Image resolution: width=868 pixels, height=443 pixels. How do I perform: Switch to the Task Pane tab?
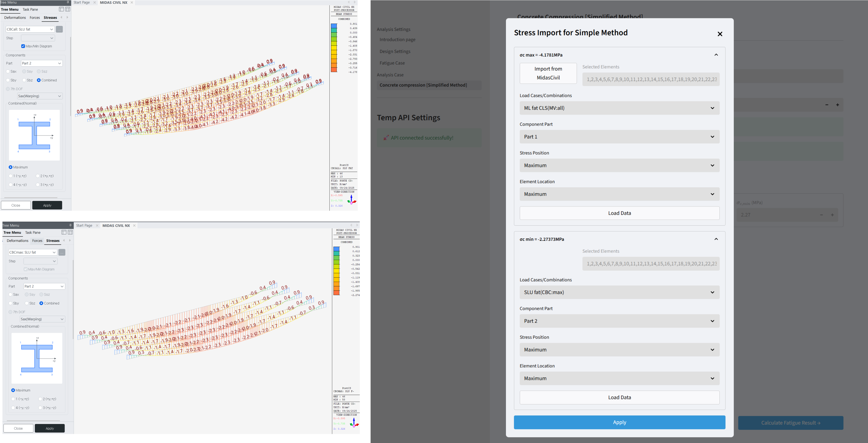click(30, 9)
